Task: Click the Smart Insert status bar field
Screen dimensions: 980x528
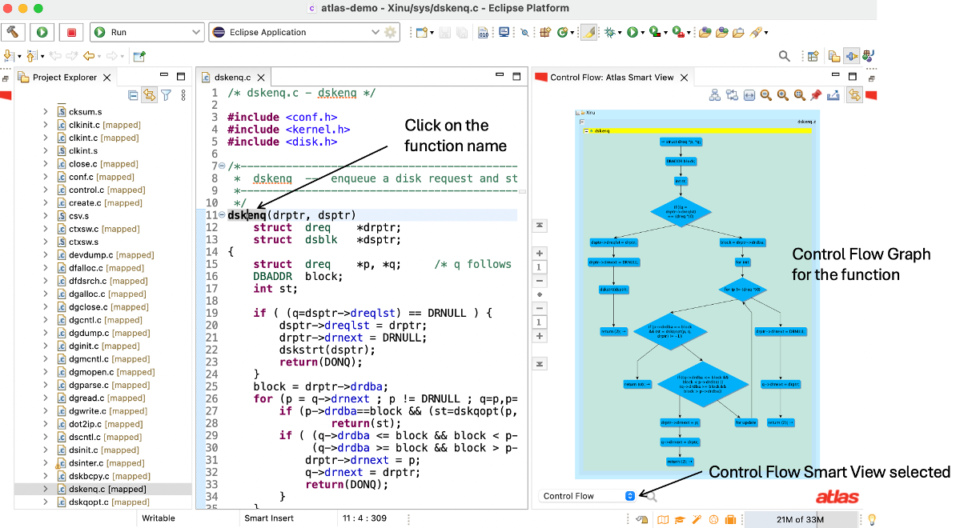Action: [x=269, y=518]
